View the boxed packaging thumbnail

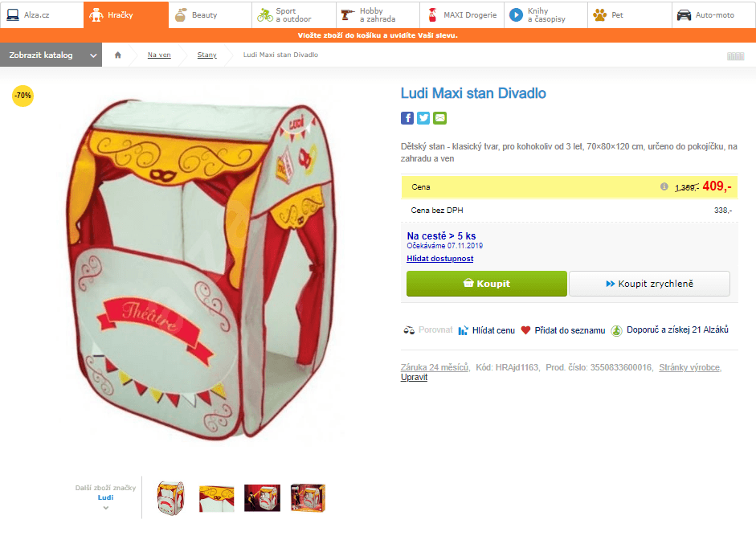coord(308,498)
